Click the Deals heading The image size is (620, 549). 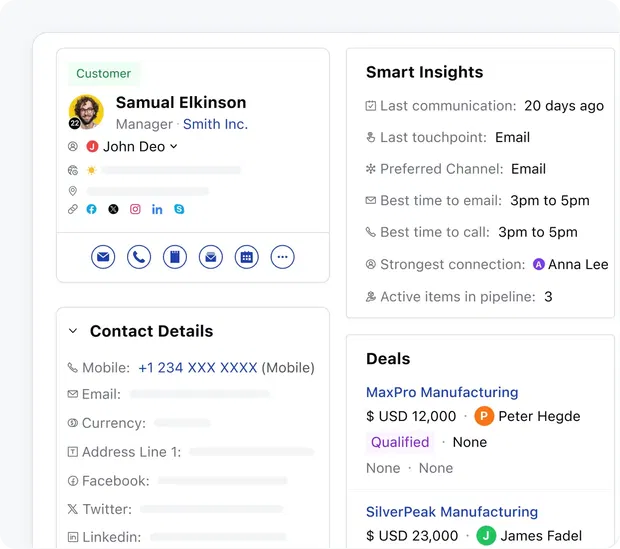click(388, 359)
